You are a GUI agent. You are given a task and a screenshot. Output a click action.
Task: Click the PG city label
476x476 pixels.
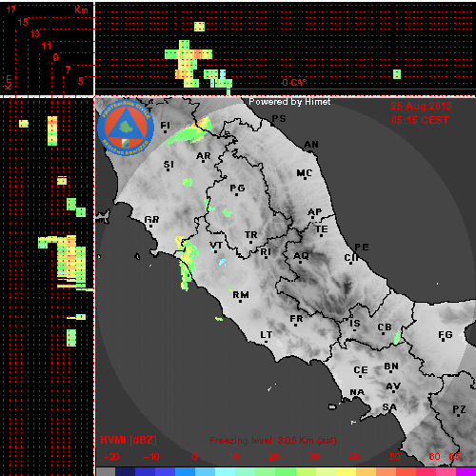(237, 188)
